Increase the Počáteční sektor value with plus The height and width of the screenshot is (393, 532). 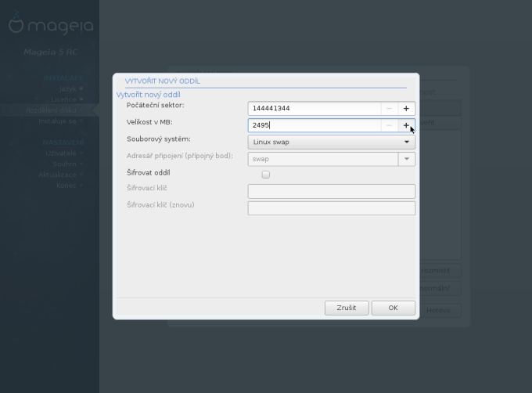[406, 109]
